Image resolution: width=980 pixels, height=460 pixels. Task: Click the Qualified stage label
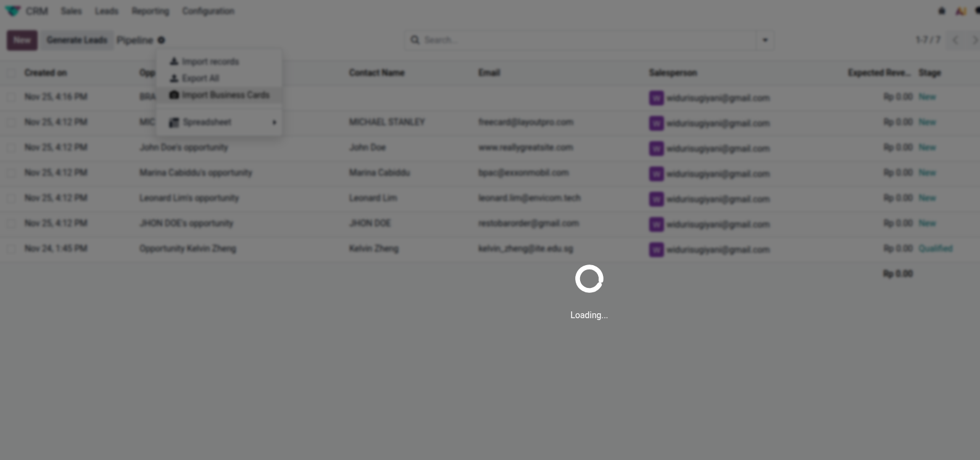[x=935, y=248]
